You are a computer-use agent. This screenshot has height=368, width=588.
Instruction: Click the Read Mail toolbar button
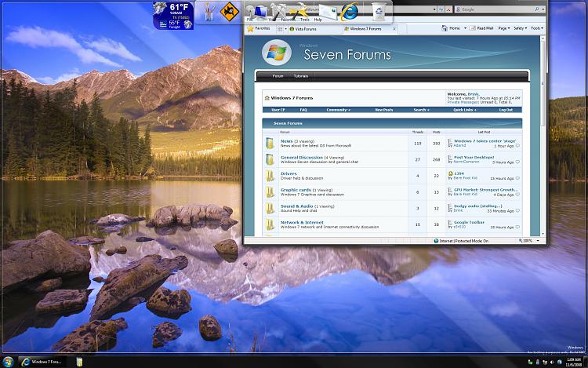coord(481,28)
